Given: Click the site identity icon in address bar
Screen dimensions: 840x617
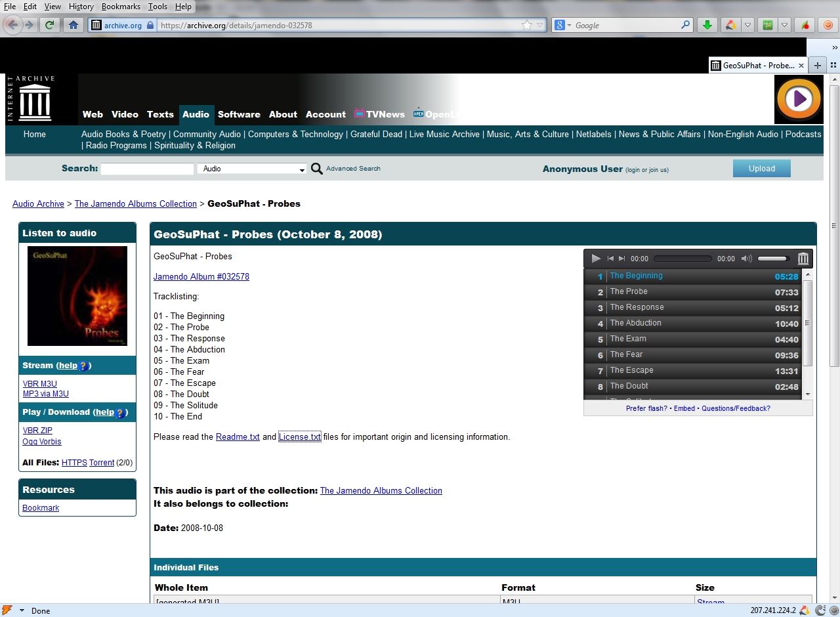Looking at the screenshot, I should (x=123, y=25).
